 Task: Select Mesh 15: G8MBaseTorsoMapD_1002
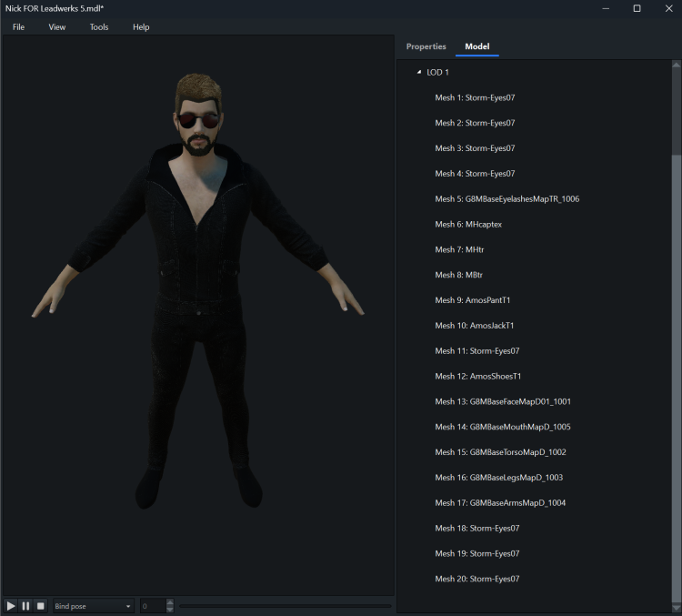tap(500, 452)
